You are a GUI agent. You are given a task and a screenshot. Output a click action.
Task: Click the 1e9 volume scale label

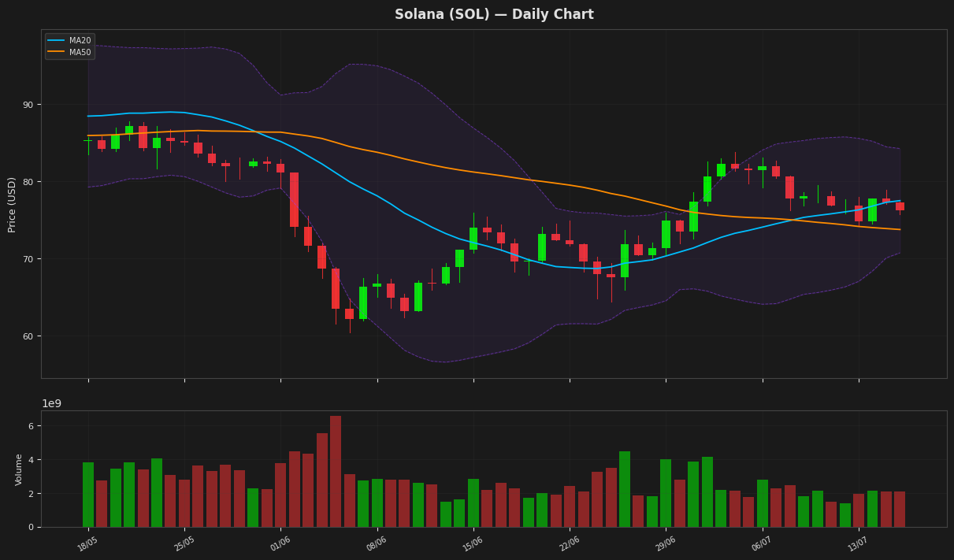[x=51, y=403]
